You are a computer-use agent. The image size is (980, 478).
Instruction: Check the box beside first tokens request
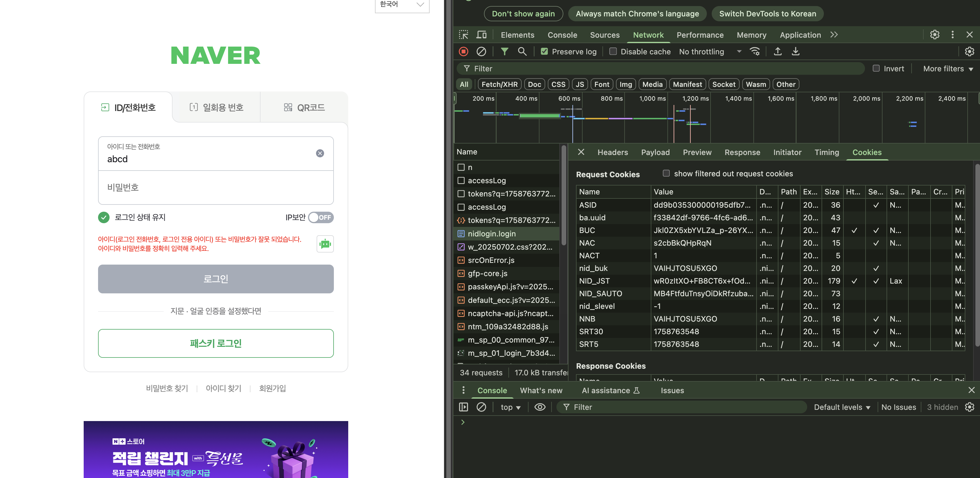tap(461, 194)
